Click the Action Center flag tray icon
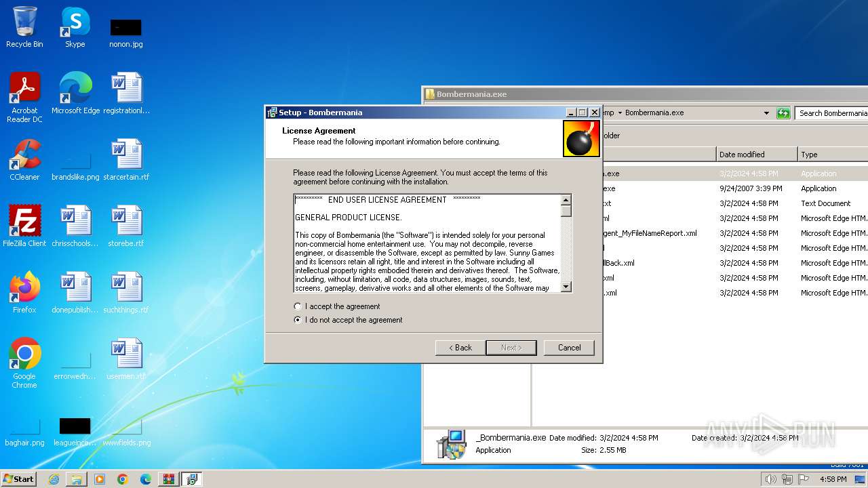 [803, 479]
